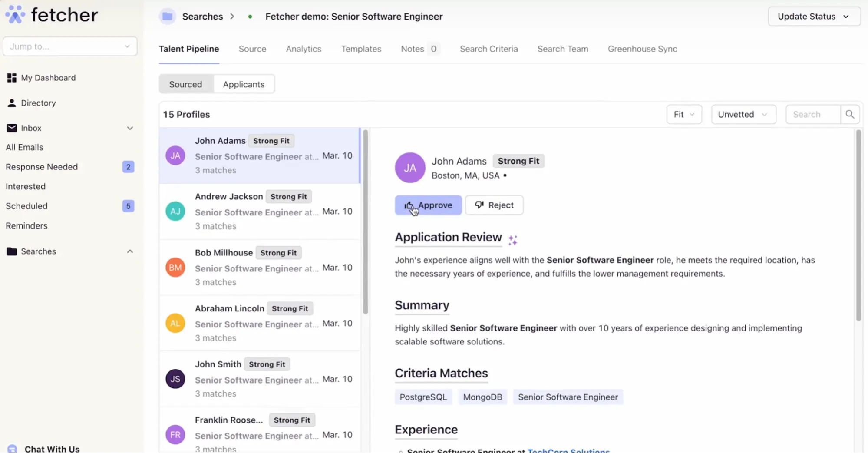The height and width of the screenshot is (453, 868).
Task: Select the Andrew Jackson profile row
Action: click(x=260, y=212)
